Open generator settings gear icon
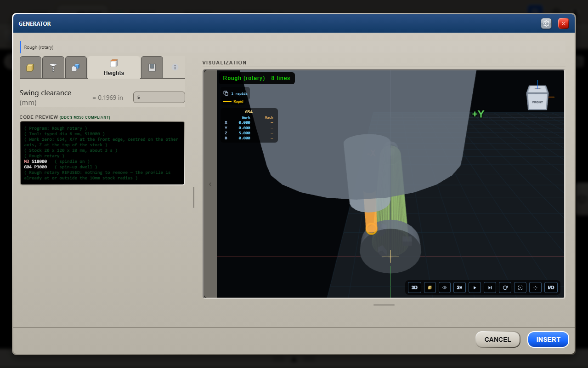The height and width of the screenshot is (368, 588). (546, 23)
